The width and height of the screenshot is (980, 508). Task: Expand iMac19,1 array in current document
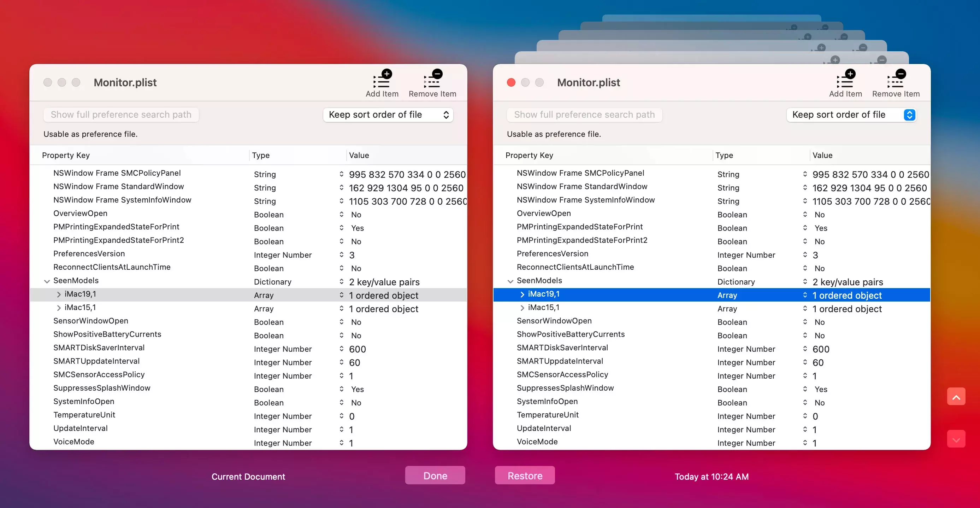[59, 294]
